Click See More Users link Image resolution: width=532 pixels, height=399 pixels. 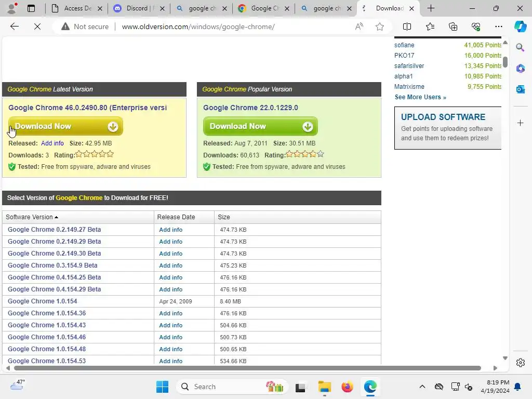pos(420,97)
